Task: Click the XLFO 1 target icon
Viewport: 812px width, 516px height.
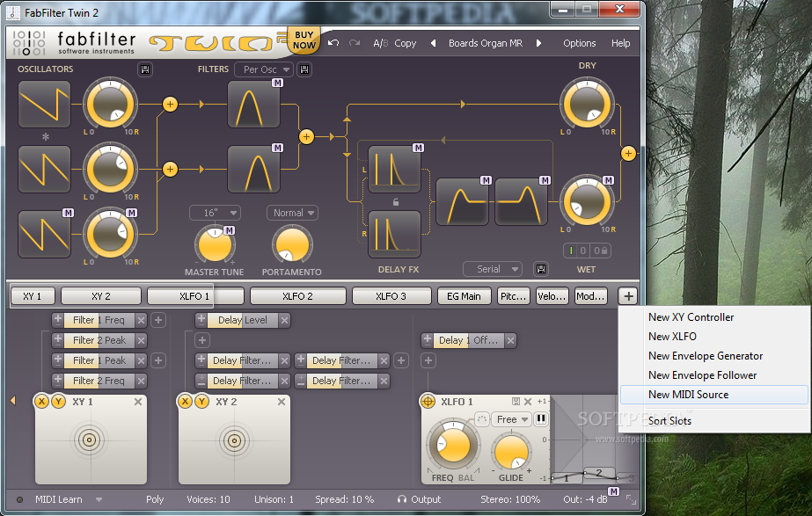Action: [x=428, y=401]
